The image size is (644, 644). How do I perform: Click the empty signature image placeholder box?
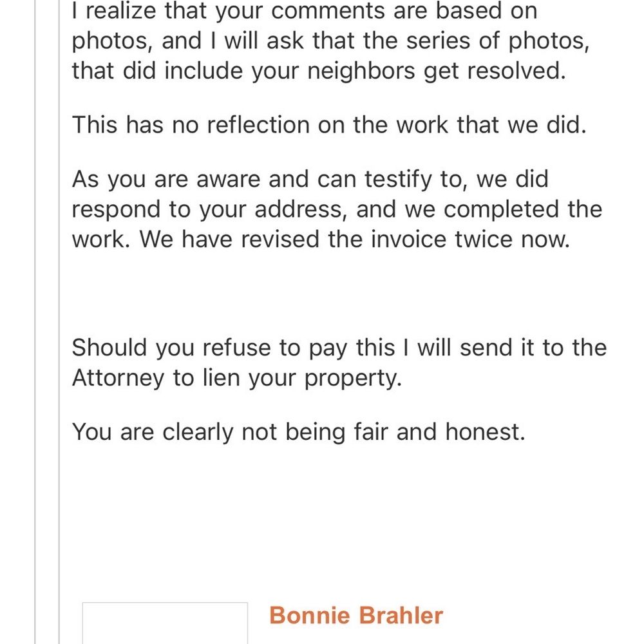point(165,623)
